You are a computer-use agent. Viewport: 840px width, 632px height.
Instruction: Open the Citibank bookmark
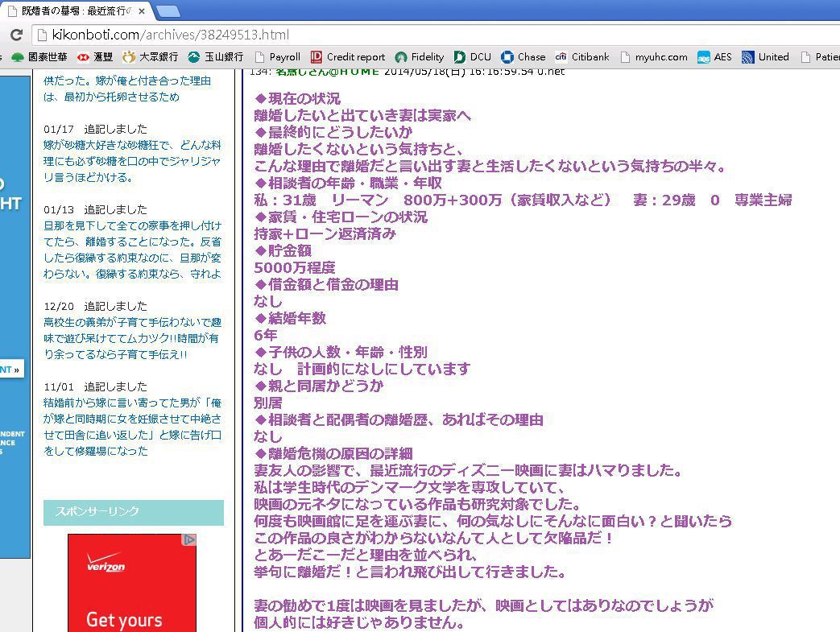tap(582, 57)
